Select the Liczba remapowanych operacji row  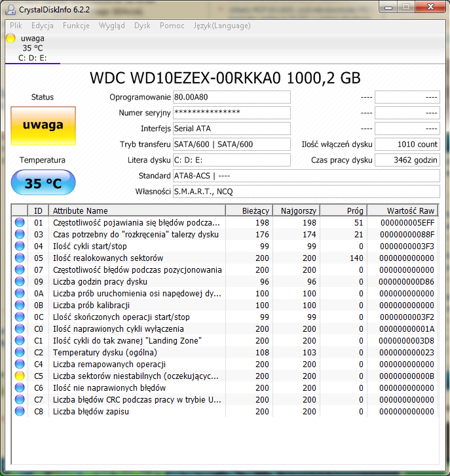225,365
